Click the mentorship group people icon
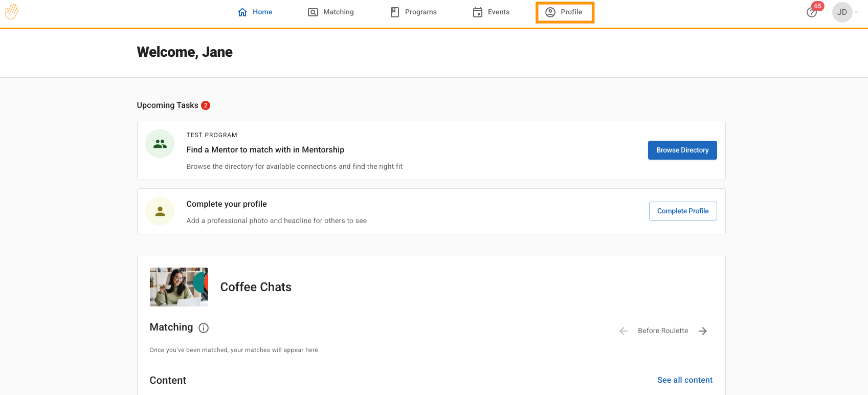The width and height of the screenshot is (868, 395). click(x=160, y=144)
